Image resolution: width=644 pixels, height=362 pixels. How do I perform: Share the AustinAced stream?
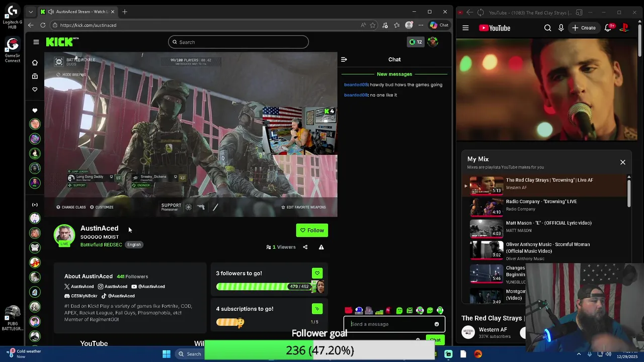(x=305, y=247)
